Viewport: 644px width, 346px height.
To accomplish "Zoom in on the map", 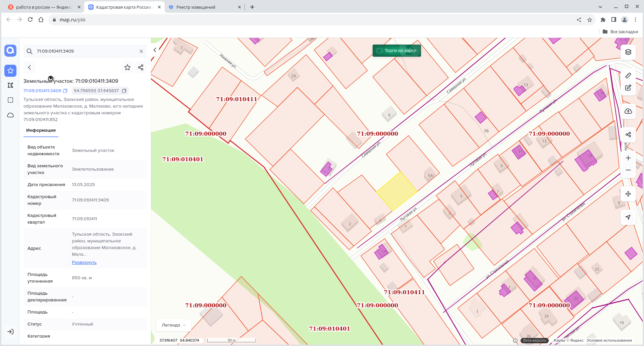I will (x=628, y=158).
